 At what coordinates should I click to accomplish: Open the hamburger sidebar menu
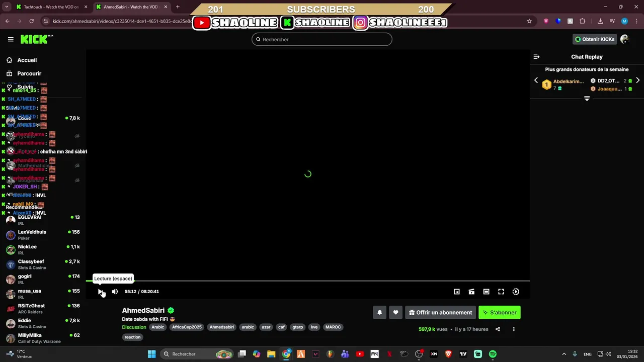[11, 39]
